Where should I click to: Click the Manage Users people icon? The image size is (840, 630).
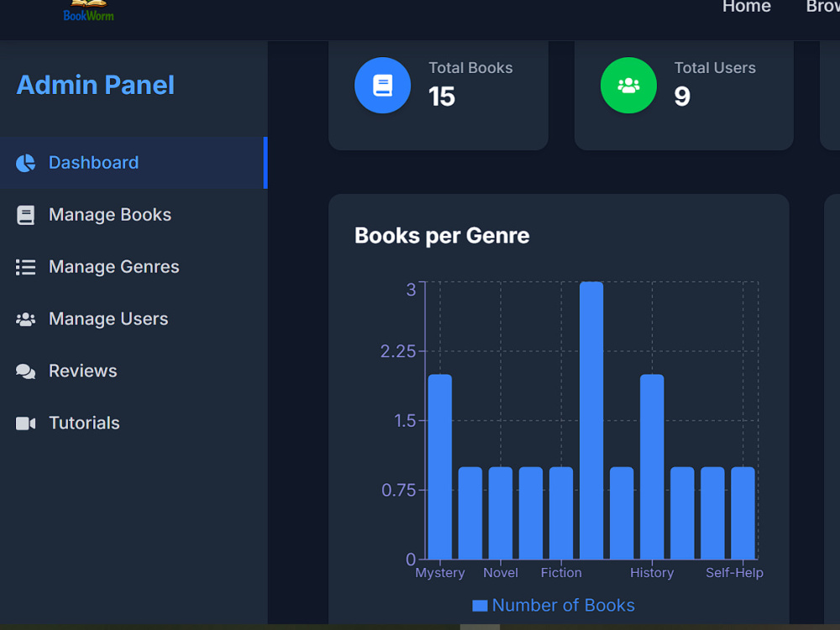[x=25, y=319]
